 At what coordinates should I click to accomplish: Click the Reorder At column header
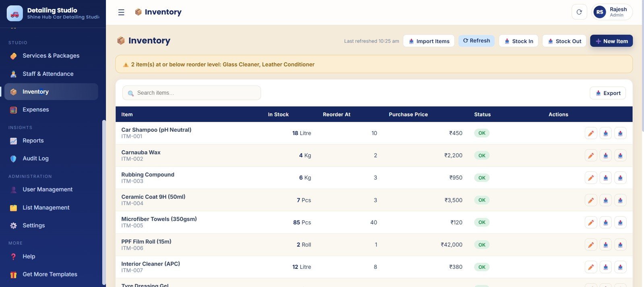click(x=336, y=114)
